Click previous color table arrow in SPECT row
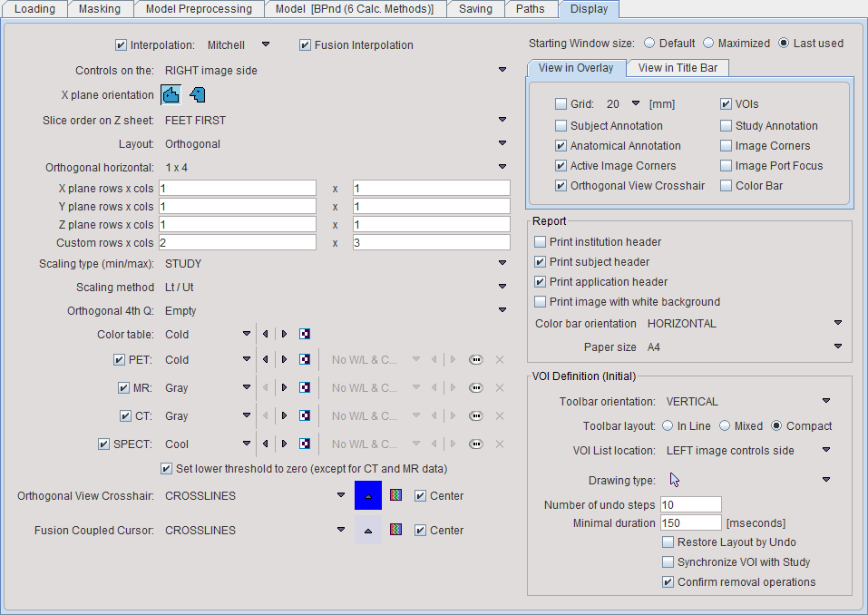868x615 pixels. click(266, 444)
